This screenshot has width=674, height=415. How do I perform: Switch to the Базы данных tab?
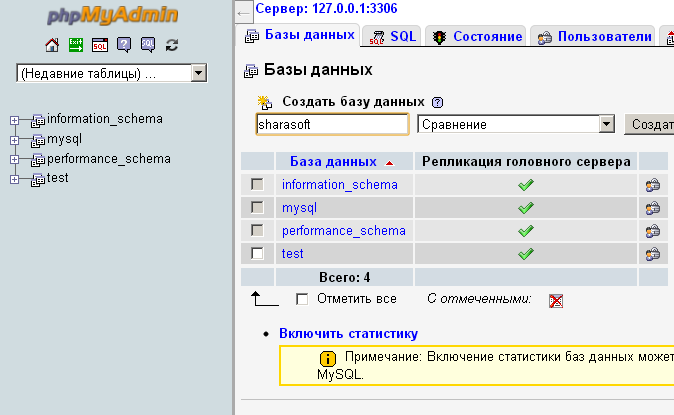(299, 35)
